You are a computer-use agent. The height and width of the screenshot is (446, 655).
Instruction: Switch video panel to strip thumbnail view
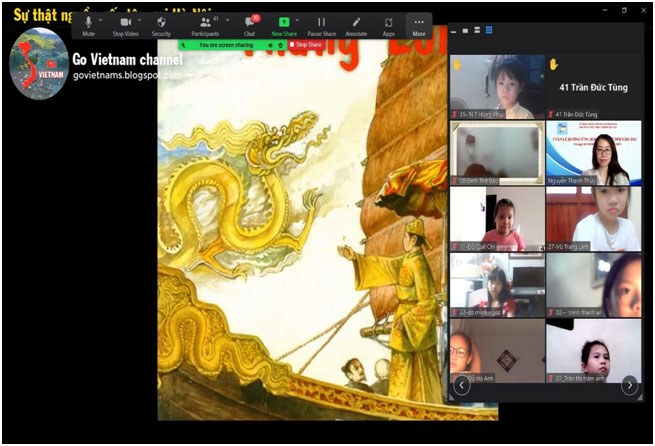[477, 30]
